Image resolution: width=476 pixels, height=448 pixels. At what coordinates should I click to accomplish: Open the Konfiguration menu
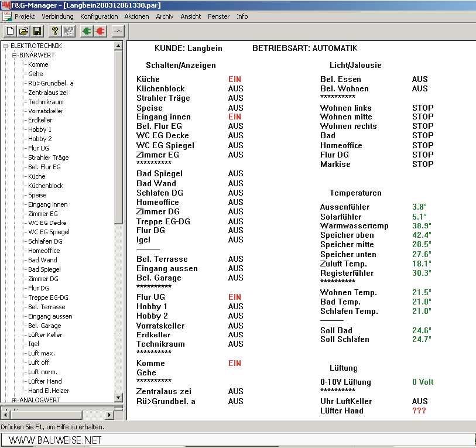[x=99, y=16]
